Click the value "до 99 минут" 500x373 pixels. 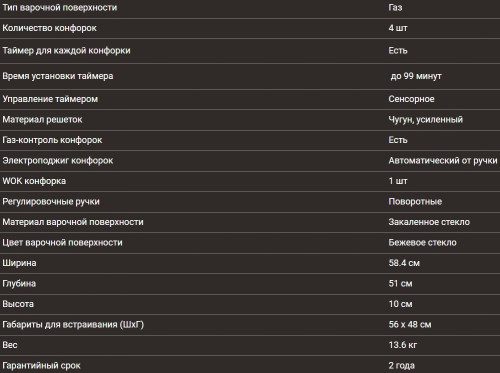tap(416, 76)
